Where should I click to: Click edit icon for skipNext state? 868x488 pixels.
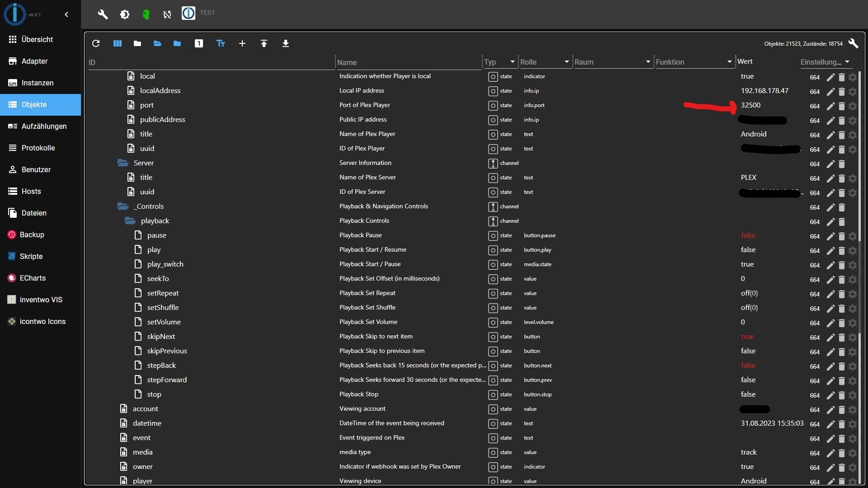tap(830, 336)
